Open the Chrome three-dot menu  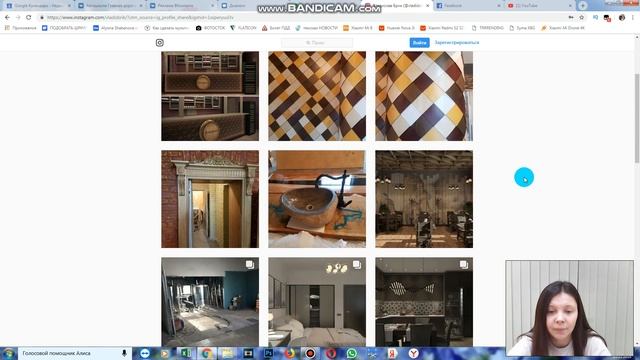633,18
